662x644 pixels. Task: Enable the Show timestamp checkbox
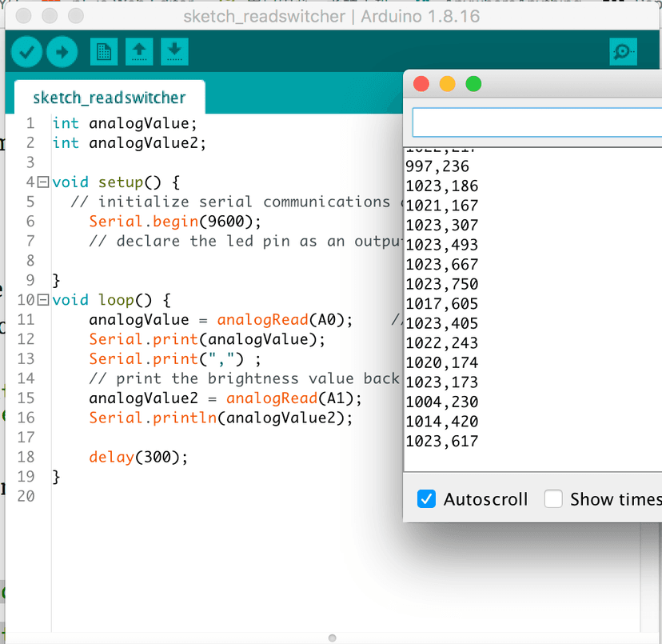pyautogui.click(x=553, y=499)
